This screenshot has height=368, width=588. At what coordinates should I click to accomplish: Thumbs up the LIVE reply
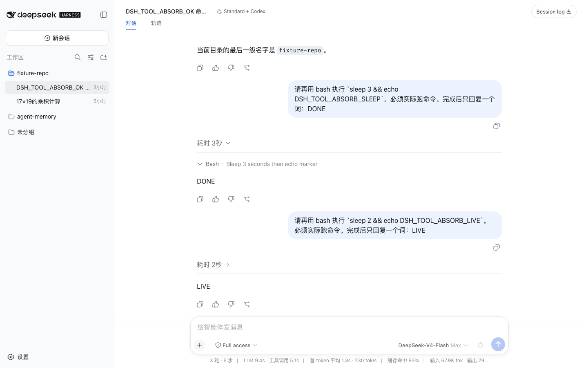(216, 304)
